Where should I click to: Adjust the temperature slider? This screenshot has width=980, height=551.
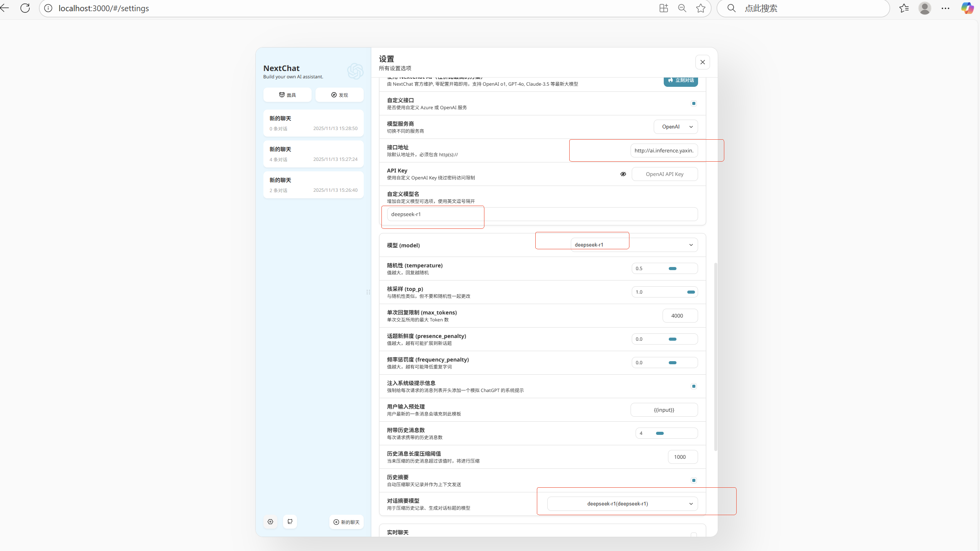pos(673,269)
